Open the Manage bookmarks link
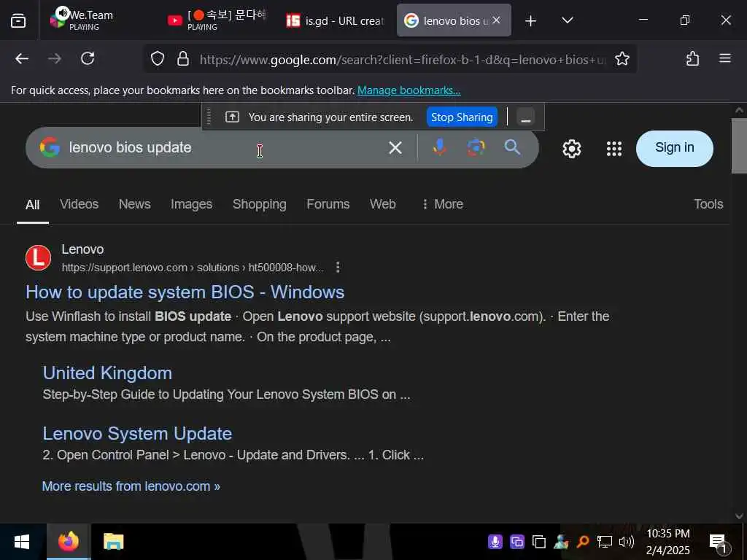 pos(409,90)
